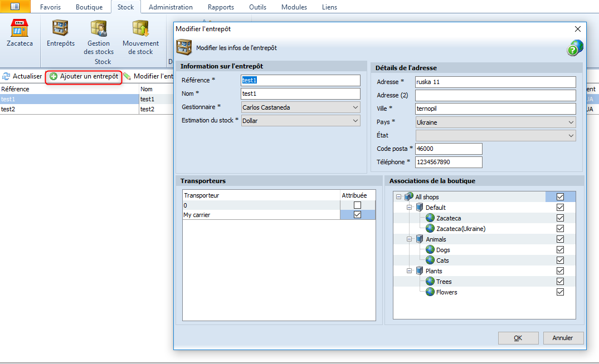The width and height of the screenshot is (599, 364).
Task: Open the Estimation du stock dropdown
Action: 301,121
